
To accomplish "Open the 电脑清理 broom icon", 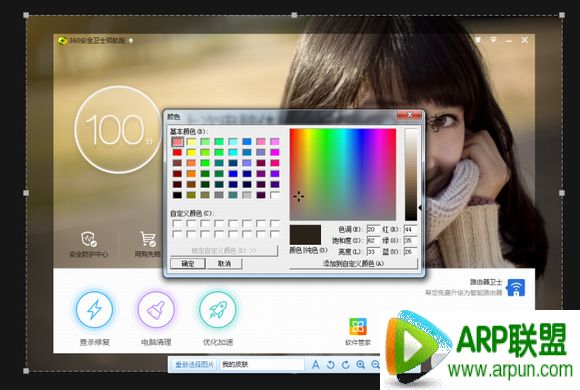I will [x=156, y=309].
